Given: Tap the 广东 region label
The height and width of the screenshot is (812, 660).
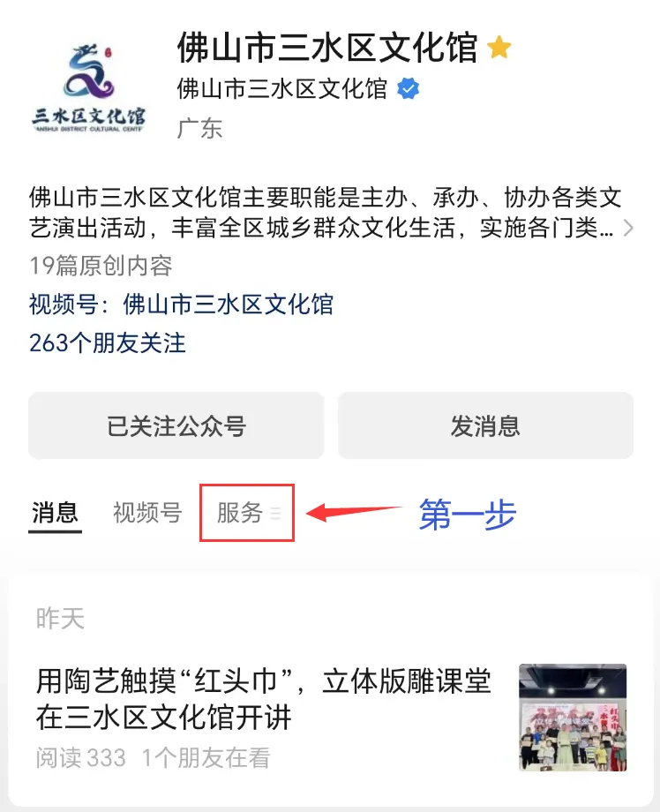Looking at the screenshot, I should coord(199,128).
